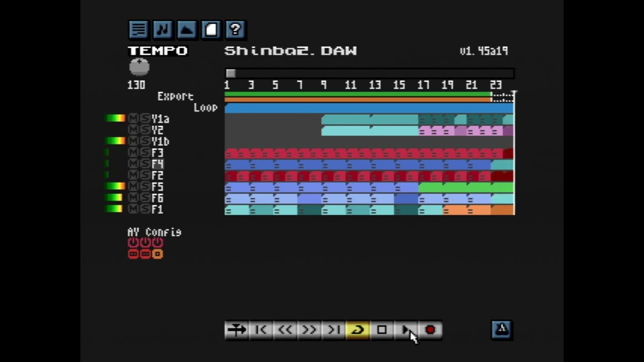This screenshot has height=362, width=644.
Task: Click bar number 23 on ruler
Action: (x=496, y=85)
